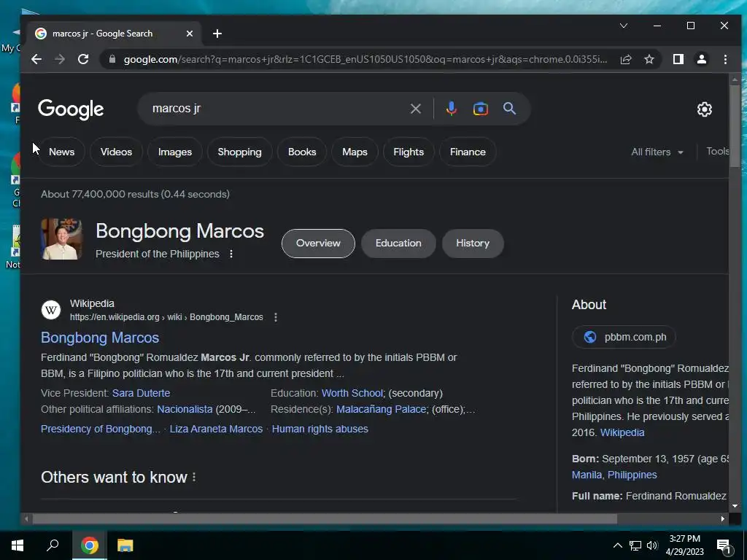The width and height of the screenshot is (747, 560).
Task: Open the Presidency of Bongbong sitelink
Action: tap(101, 429)
